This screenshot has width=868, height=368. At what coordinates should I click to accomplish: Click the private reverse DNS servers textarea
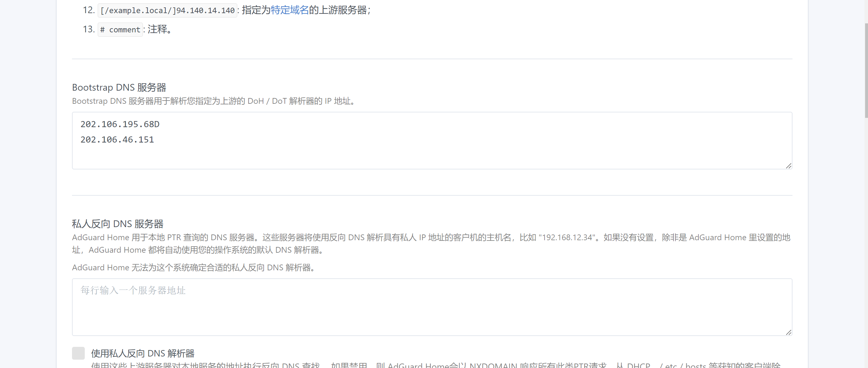(432, 307)
